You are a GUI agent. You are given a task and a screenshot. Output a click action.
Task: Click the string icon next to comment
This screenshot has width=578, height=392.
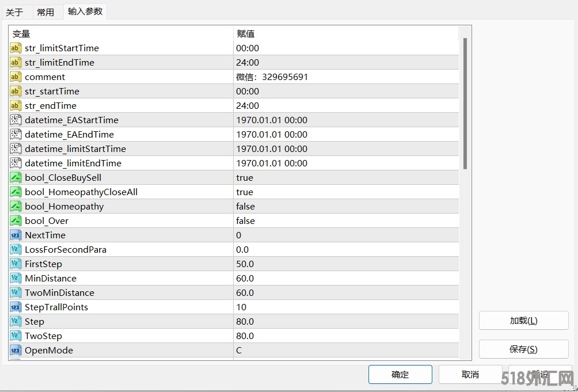pos(16,77)
